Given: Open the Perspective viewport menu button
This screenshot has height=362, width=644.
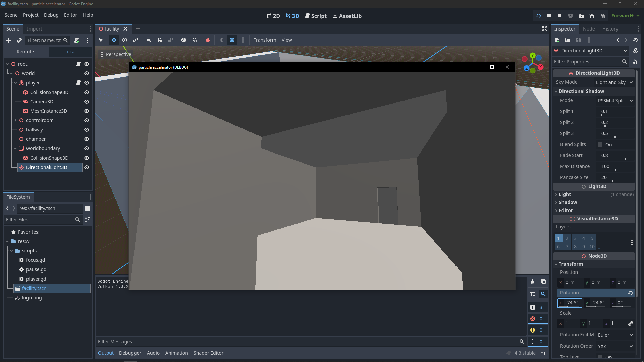Looking at the screenshot, I should (x=116, y=54).
